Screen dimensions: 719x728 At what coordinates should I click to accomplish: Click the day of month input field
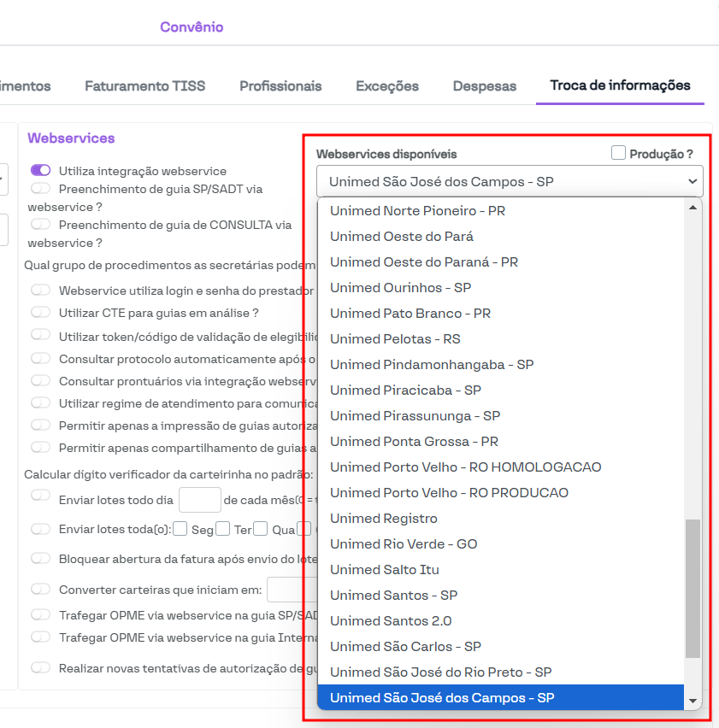[x=200, y=500]
